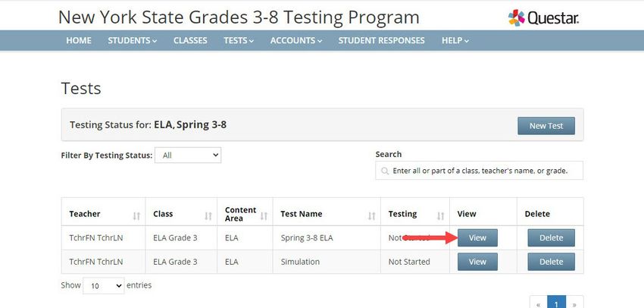The image size is (644, 308).
Task: Sort by Testing status column arrows
Action: (441, 216)
